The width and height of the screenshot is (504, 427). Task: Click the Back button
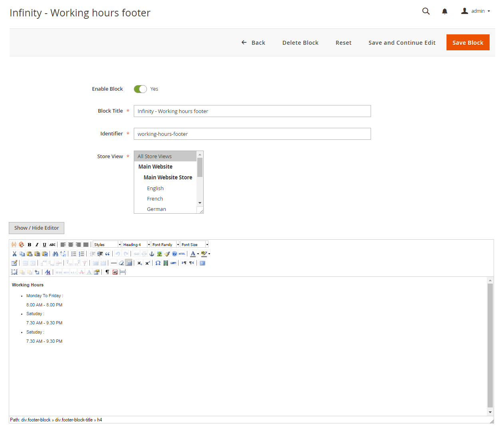click(253, 42)
